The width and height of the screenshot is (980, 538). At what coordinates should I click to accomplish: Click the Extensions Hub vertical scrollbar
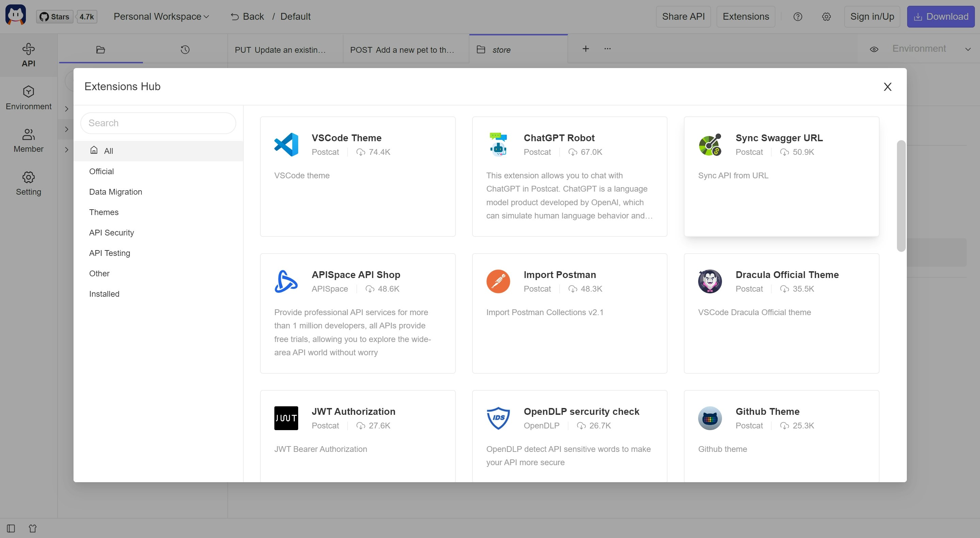tap(901, 196)
